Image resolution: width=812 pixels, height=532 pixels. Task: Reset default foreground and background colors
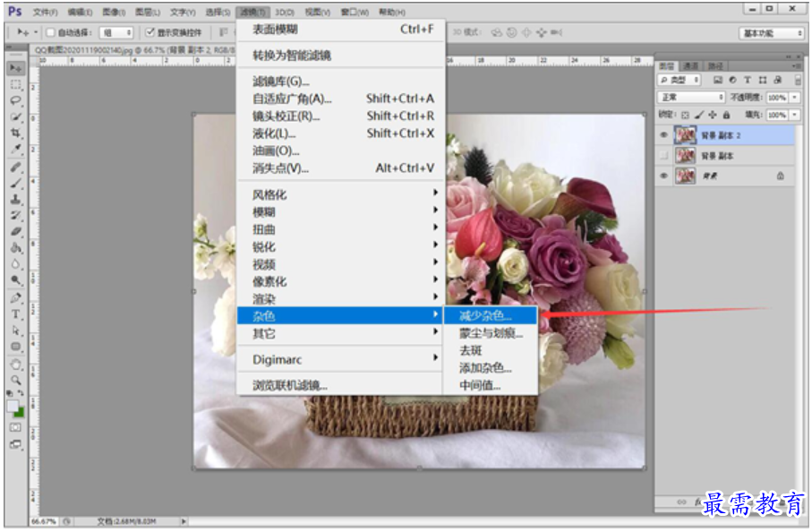click(11, 393)
